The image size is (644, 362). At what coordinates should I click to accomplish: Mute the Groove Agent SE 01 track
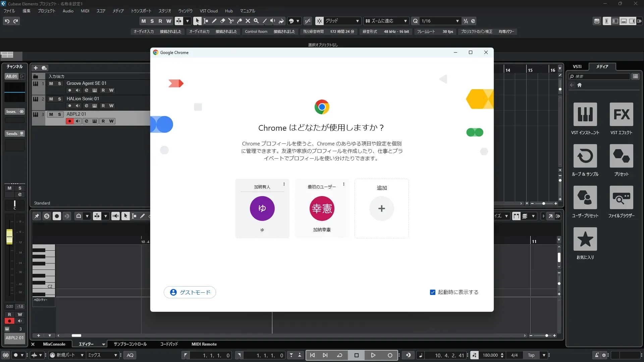coord(51,83)
